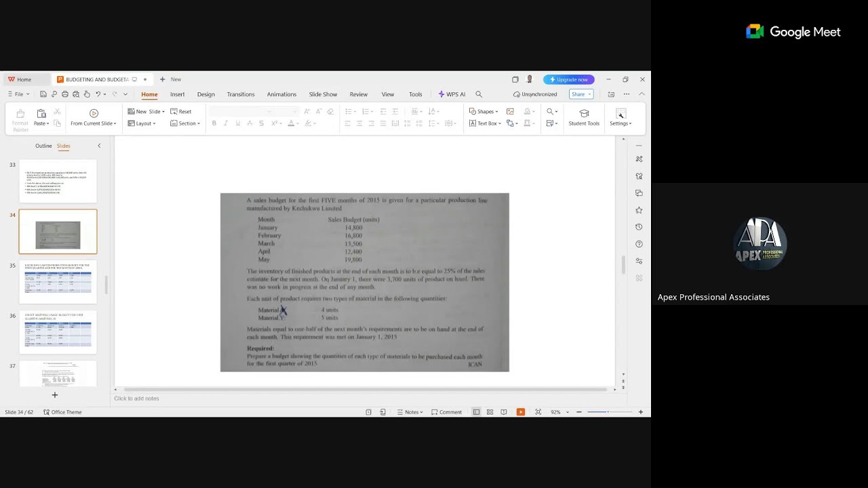The width and height of the screenshot is (868, 488).
Task: Collapse the ribbon with the up chevron
Action: click(x=642, y=94)
